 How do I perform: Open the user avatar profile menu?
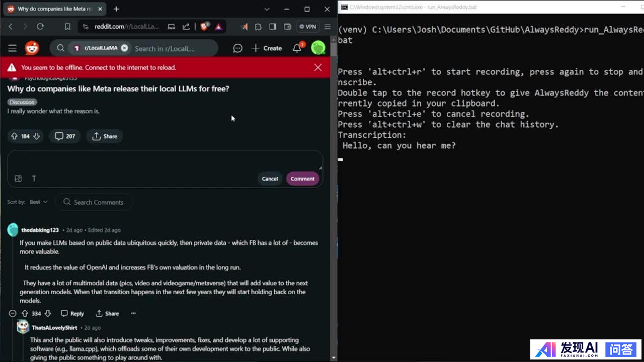(x=318, y=48)
